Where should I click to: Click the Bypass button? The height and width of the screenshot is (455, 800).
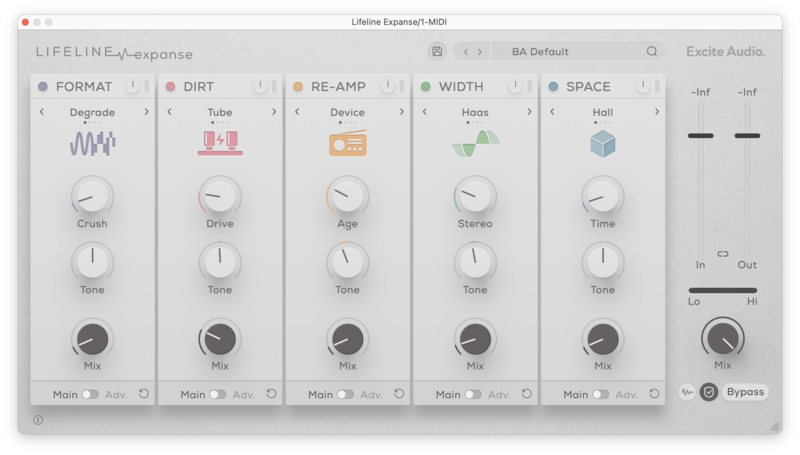point(745,392)
